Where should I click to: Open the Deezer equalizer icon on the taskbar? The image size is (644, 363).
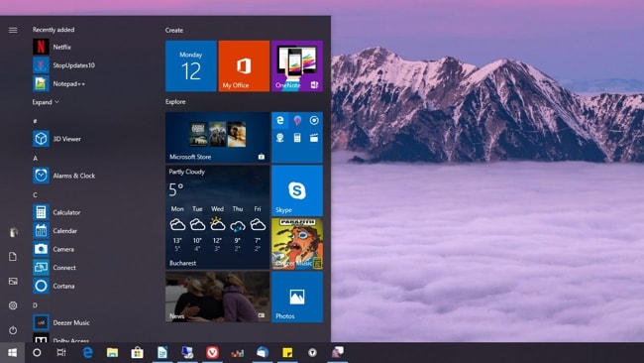pos(238,353)
